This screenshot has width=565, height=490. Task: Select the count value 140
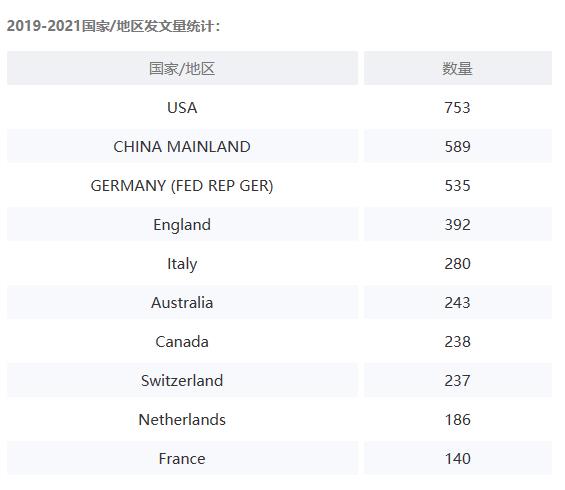[458, 458]
